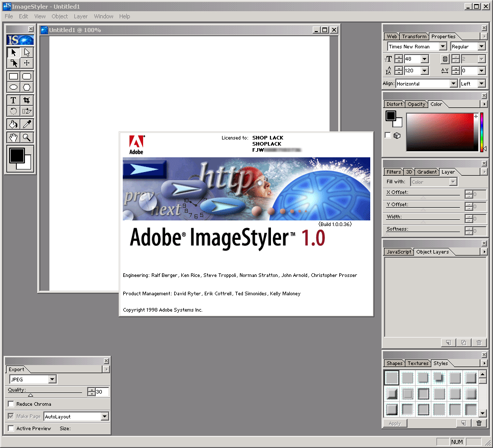493x448 pixels.
Task: Activate the Crop tool
Action: [x=26, y=100]
